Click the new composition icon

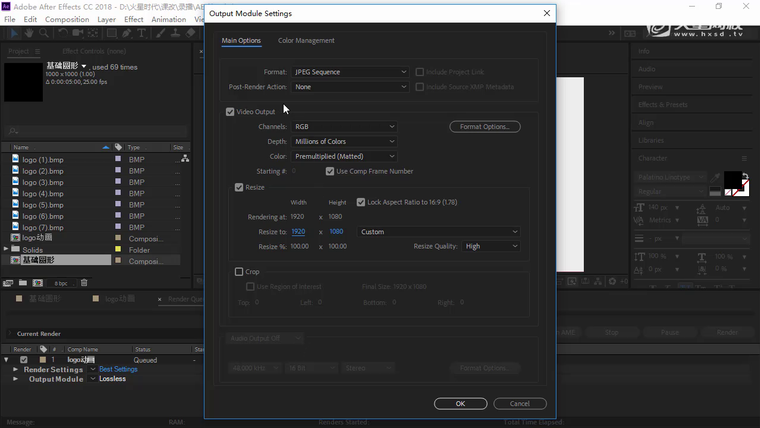pyautogui.click(x=37, y=283)
